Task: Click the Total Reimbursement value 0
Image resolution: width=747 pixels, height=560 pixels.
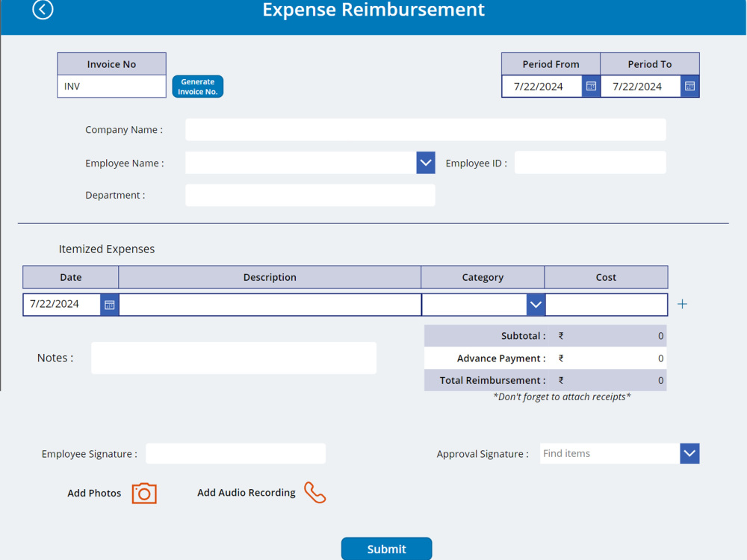Action: pos(660,380)
